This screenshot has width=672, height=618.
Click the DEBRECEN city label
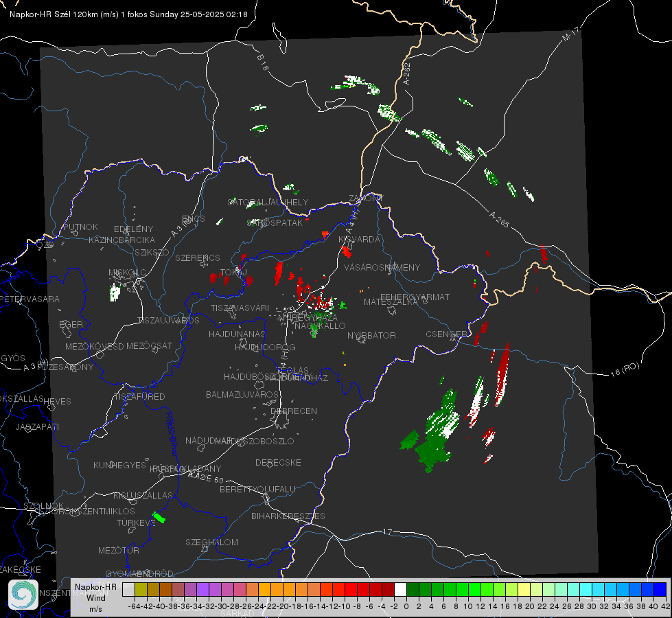coord(294,411)
